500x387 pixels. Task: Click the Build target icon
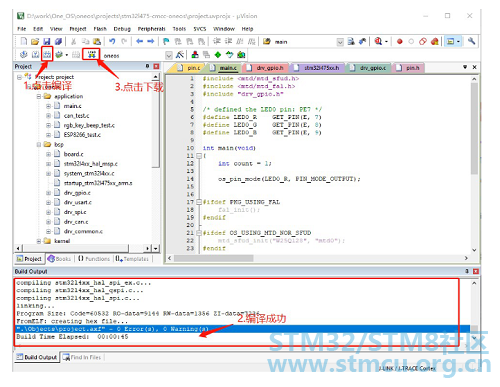point(35,55)
